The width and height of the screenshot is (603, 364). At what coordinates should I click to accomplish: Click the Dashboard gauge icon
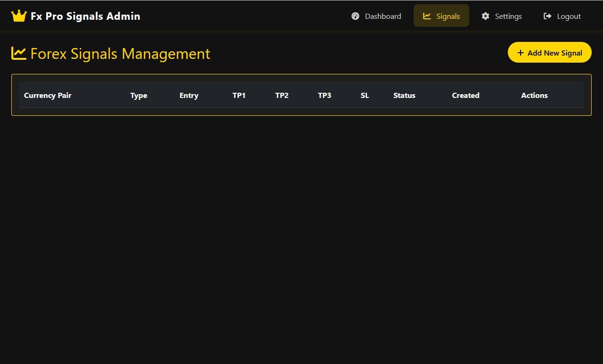tap(355, 16)
